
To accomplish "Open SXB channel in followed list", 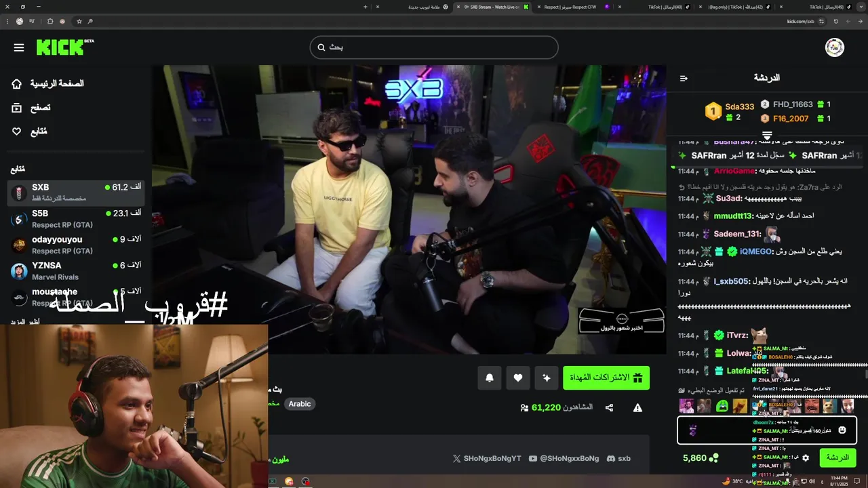I will pos(76,192).
